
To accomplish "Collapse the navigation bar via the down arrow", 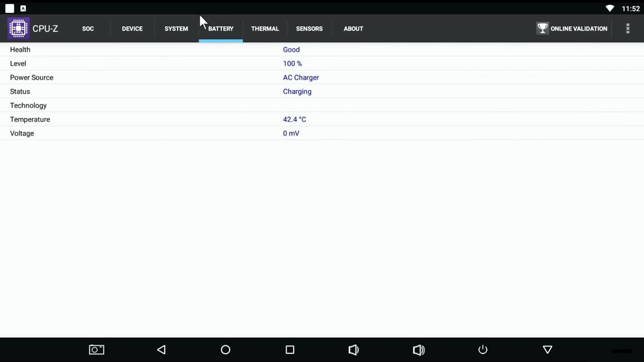I will click(x=547, y=349).
